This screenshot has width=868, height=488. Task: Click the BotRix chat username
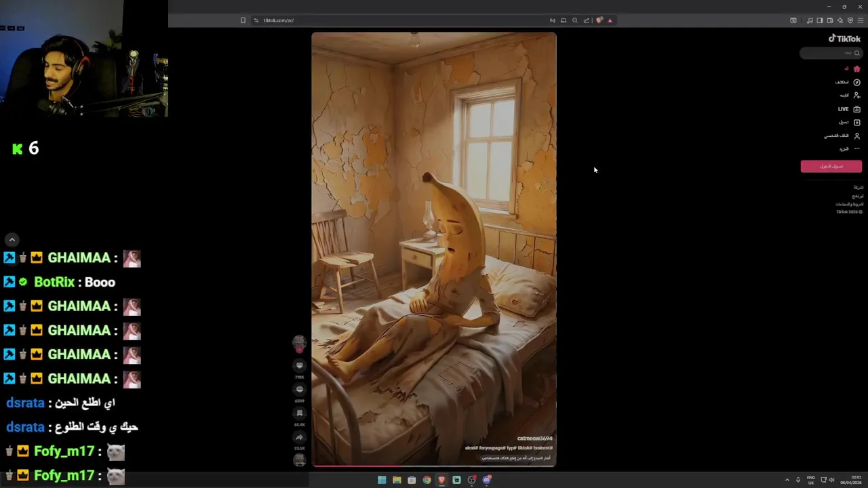click(x=54, y=282)
